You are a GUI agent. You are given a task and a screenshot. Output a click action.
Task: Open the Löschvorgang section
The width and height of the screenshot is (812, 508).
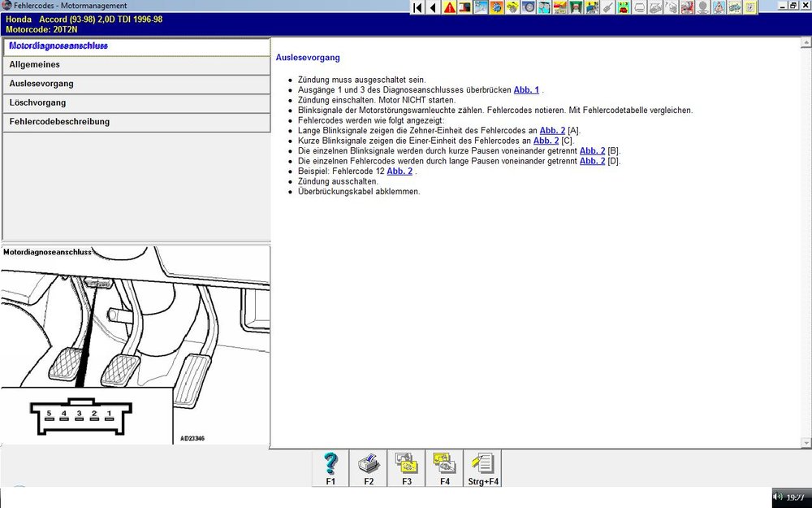tap(136, 103)
